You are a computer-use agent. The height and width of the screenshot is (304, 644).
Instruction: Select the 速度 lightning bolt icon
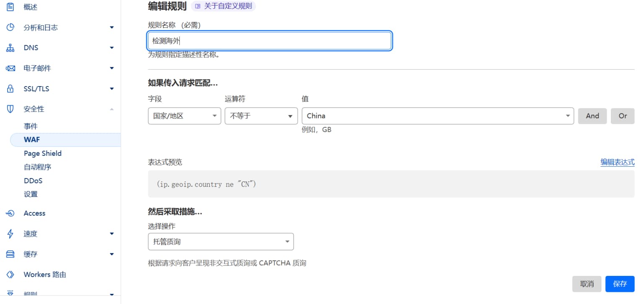point(10,233)
